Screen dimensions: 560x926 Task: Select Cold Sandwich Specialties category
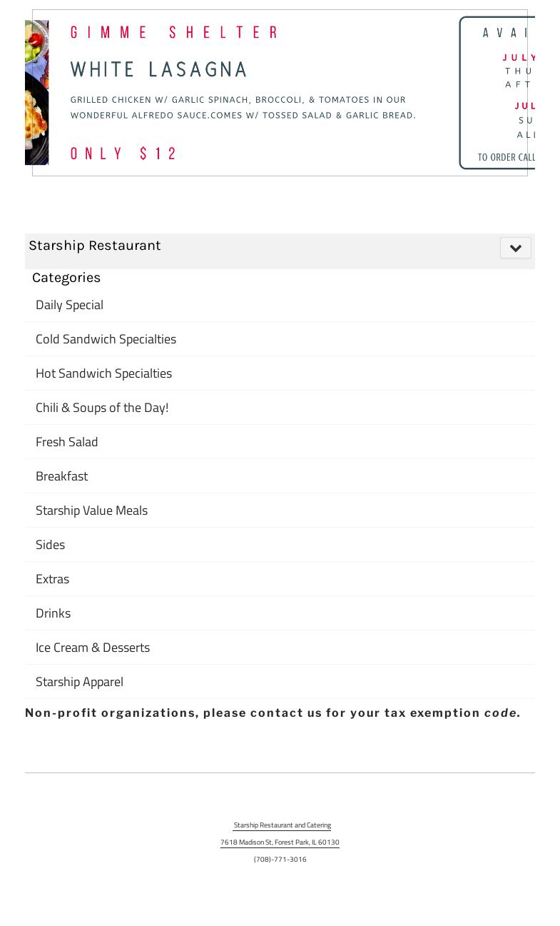[106, 339]
